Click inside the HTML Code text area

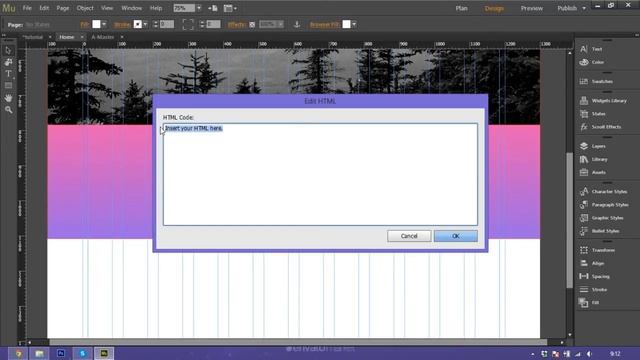click(320, 174)
